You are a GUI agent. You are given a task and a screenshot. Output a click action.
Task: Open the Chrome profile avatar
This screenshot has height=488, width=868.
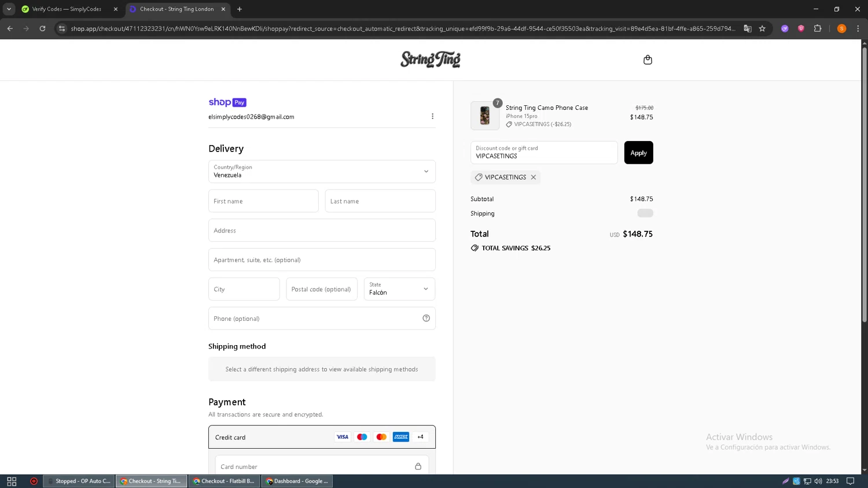841,28
